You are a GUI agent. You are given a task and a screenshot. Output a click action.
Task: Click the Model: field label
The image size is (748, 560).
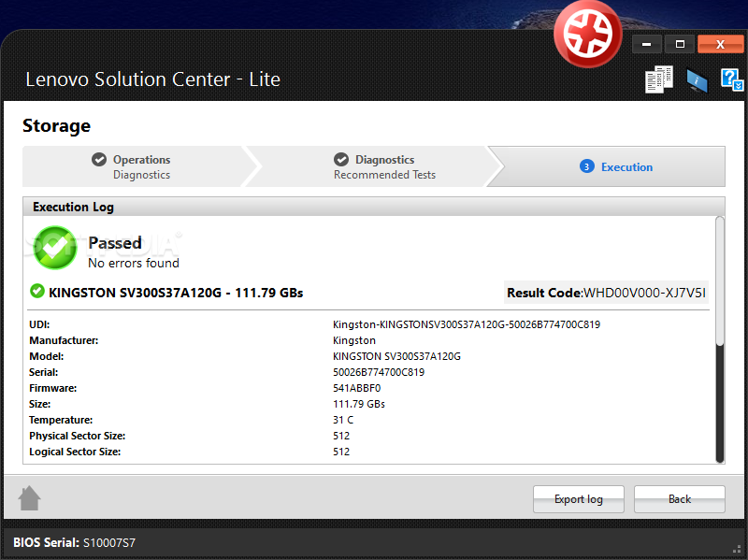pyautogui.click(x=46, y=356)
